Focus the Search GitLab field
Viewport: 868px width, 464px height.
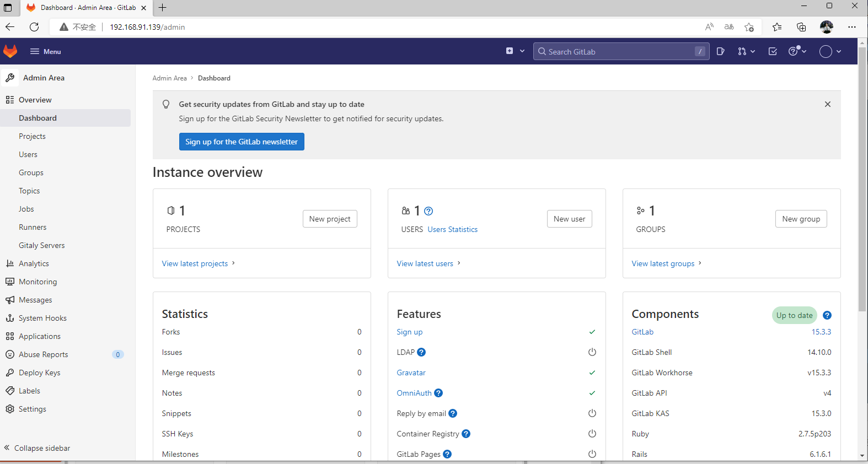point(621,51)
